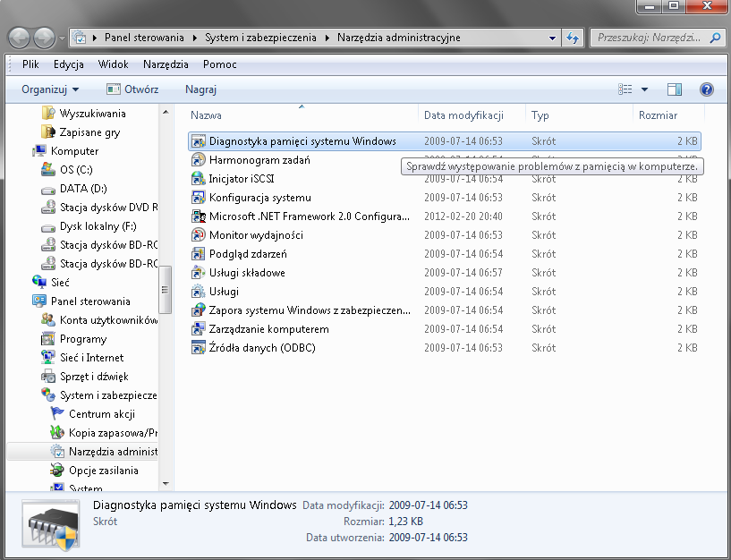Viewport: 731px width, 560px height.
Task: Click the Podgląd zdarzeń shortcut icon
Action: [200, 254]
